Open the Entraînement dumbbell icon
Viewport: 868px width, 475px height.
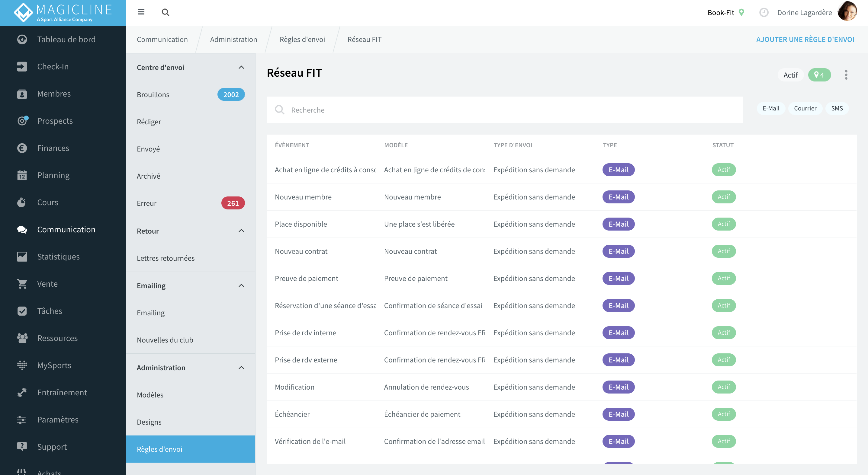(22, 392)
